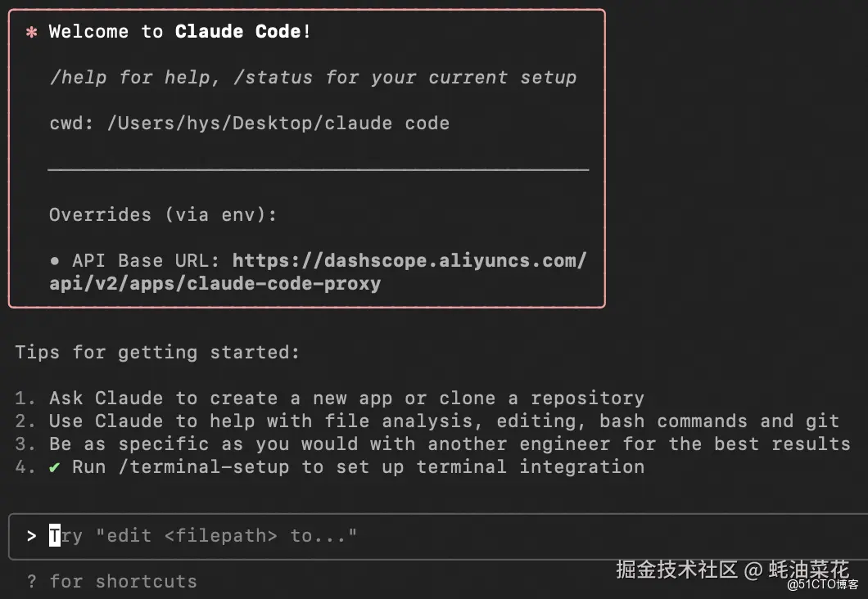868x599 pixels.
Task: Click the 51CTO watermark logo
Action: click(821, 584)
